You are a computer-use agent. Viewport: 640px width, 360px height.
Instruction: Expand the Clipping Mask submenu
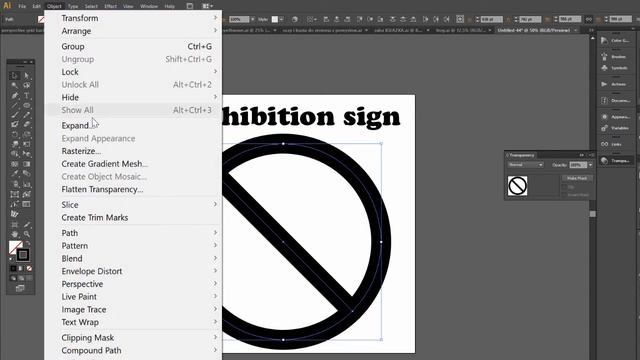pyautogui.click(x=133, y=338)
